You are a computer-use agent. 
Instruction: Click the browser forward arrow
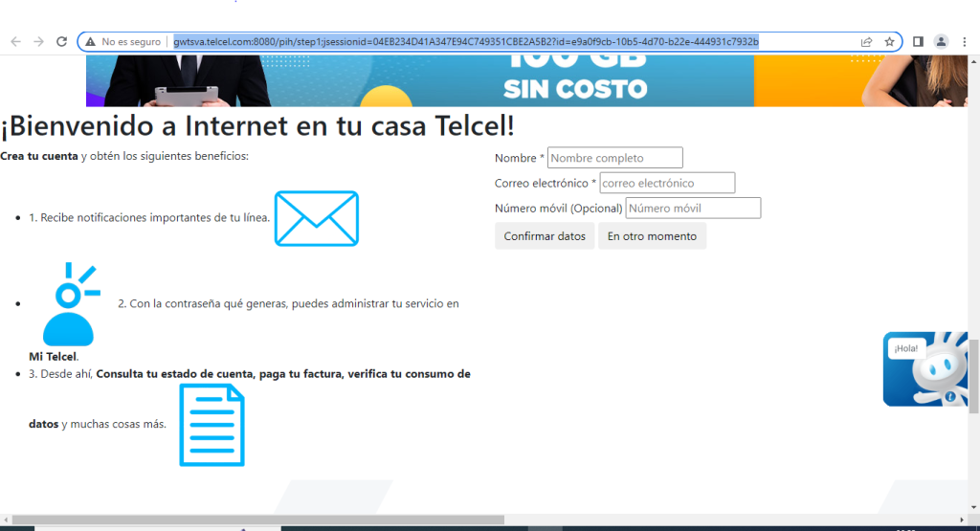[38, 42]
